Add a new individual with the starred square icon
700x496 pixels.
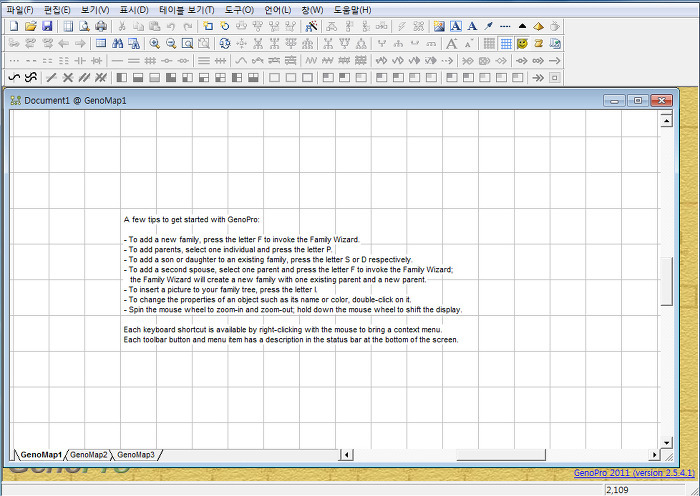(208, 26)
